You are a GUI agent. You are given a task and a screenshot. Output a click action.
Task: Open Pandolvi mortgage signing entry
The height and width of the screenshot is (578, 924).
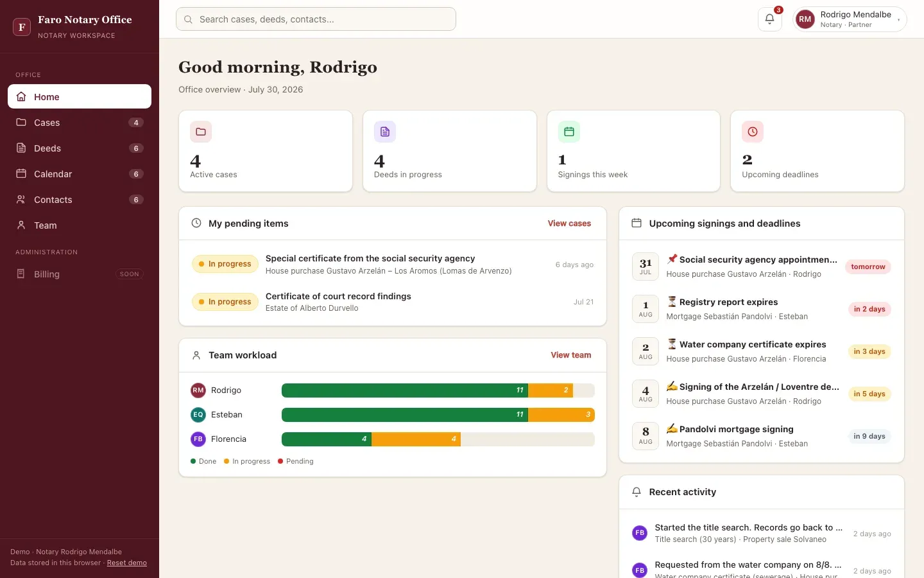[x=762, y=436]
